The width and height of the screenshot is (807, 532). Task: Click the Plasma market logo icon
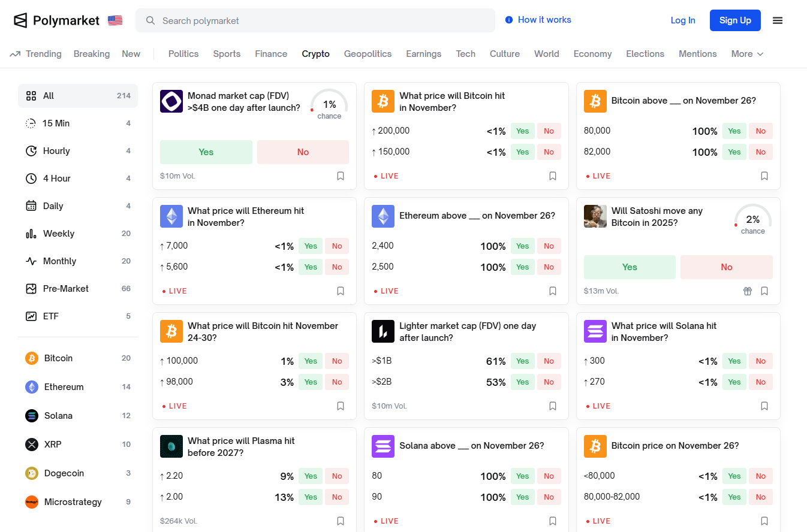171,446
